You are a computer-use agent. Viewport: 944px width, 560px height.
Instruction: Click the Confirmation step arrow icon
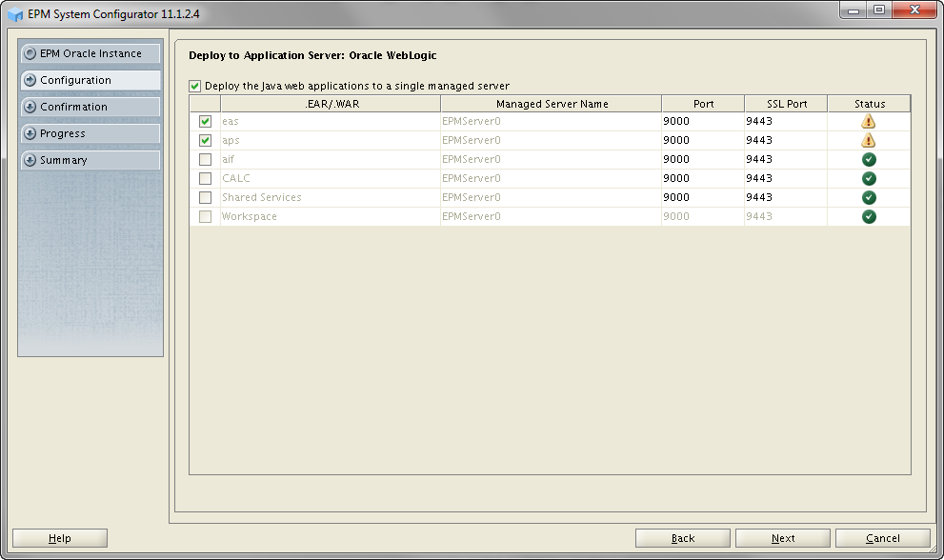[x=30, y=107]
